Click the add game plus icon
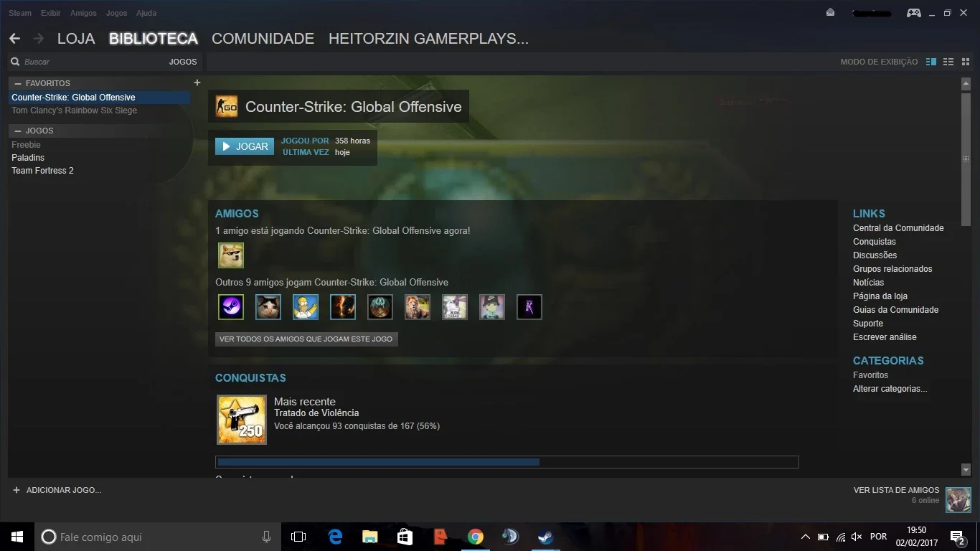Viewport: 980px width, 551px height. click(17, 490)
